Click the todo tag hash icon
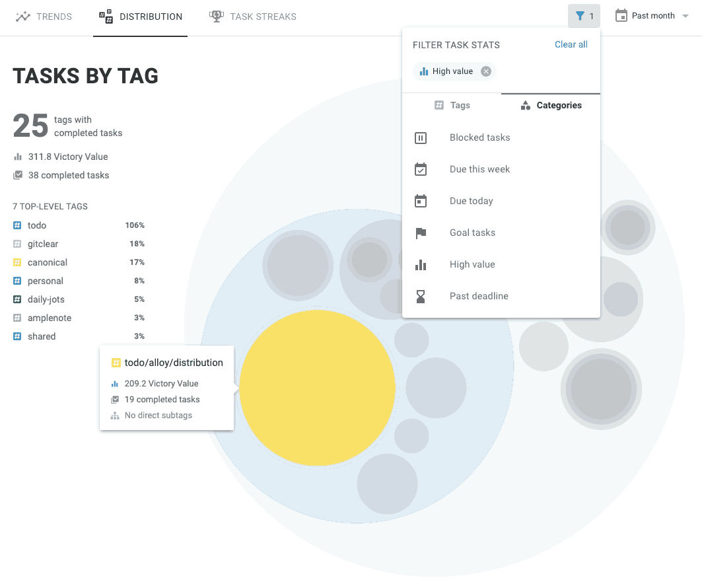The height and width of the screenshot is (588, 702). coord(17,225)
